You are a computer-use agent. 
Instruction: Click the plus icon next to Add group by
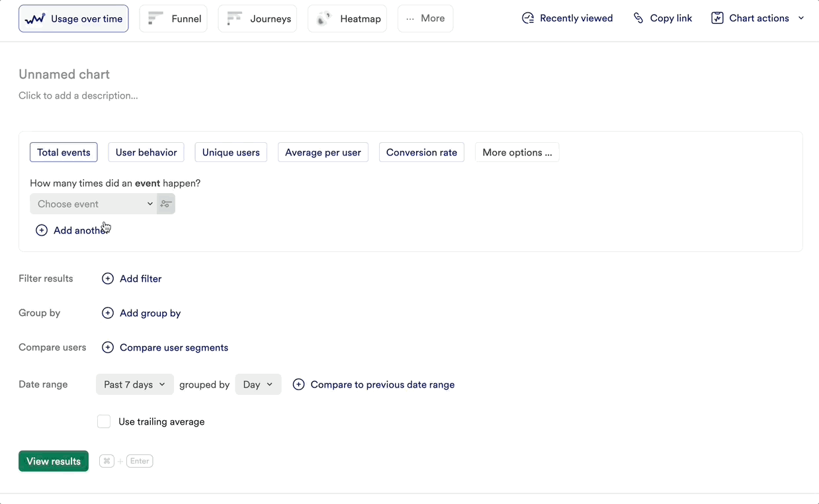tap(107, 313)
